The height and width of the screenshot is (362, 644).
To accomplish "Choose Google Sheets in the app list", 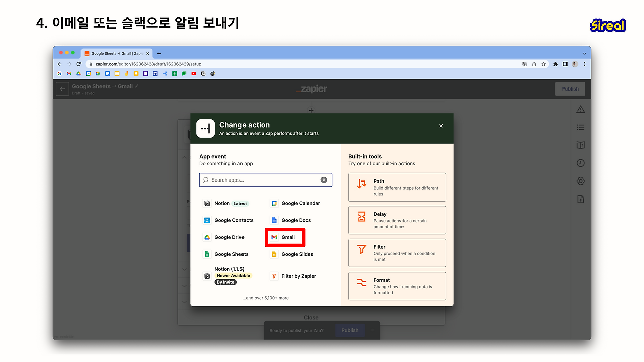I will click(226, 254).
